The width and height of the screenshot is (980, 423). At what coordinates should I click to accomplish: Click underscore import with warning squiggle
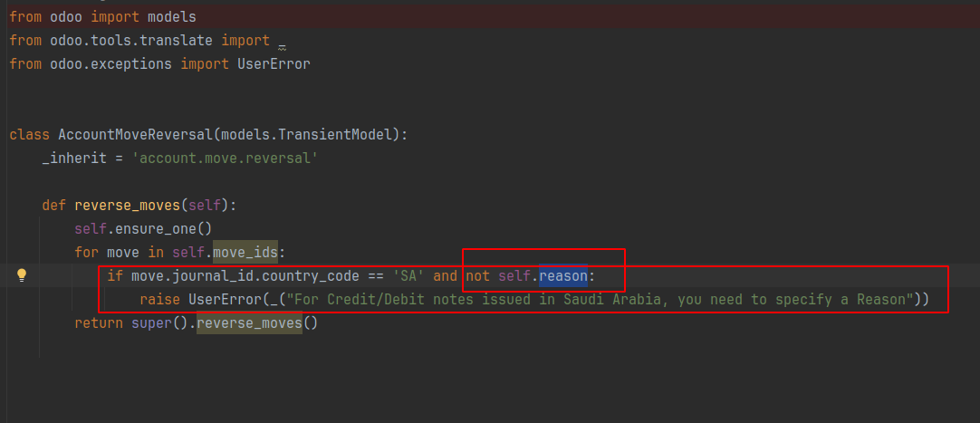(282, 43)
